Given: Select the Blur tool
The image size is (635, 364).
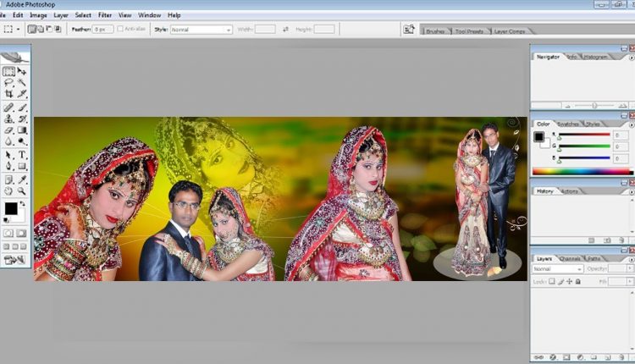Looking at the screenshot, I should point(9,141).
